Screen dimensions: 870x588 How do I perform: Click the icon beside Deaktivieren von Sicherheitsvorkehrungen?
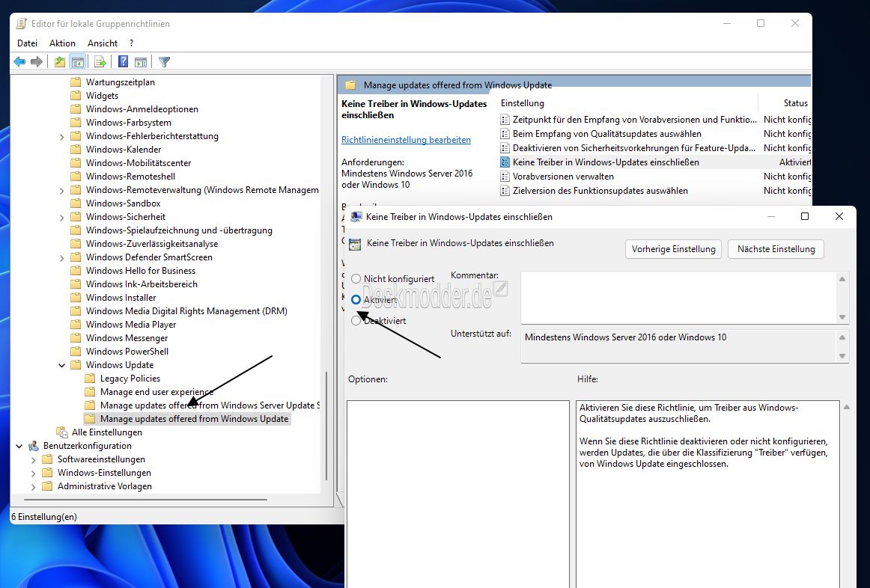coord(505,148)
